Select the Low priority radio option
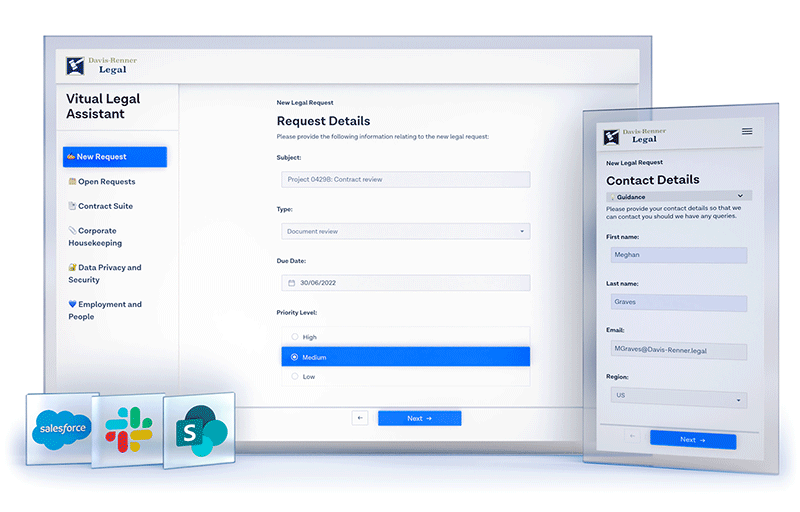The width and height of the screenshot is (800, 512). 294,377
